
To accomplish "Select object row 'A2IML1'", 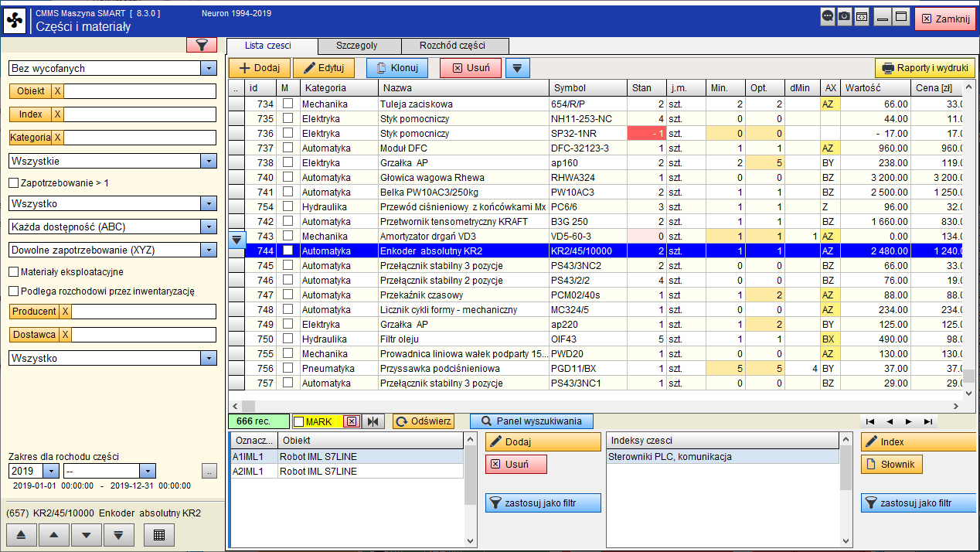I will coord(347,471).
